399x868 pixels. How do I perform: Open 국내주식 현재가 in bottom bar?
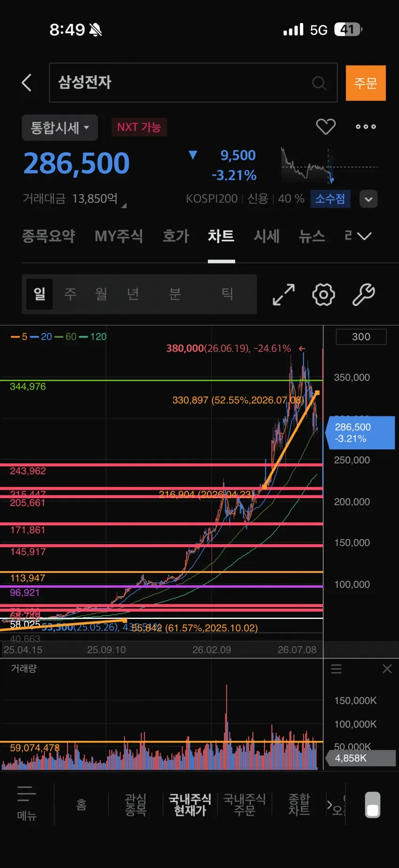tap(190, 805)
